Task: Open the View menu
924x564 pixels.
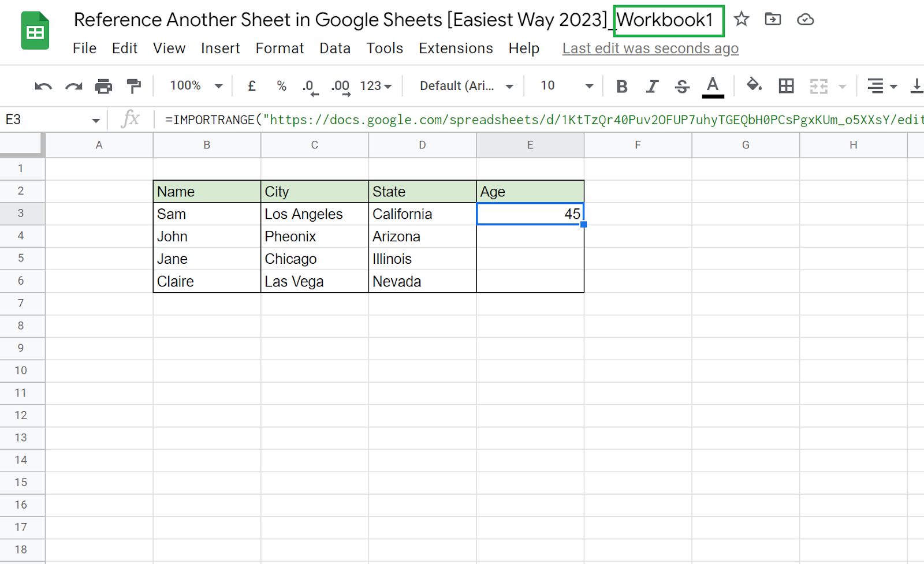Action: pyautogui.click(x=169, y=48)
